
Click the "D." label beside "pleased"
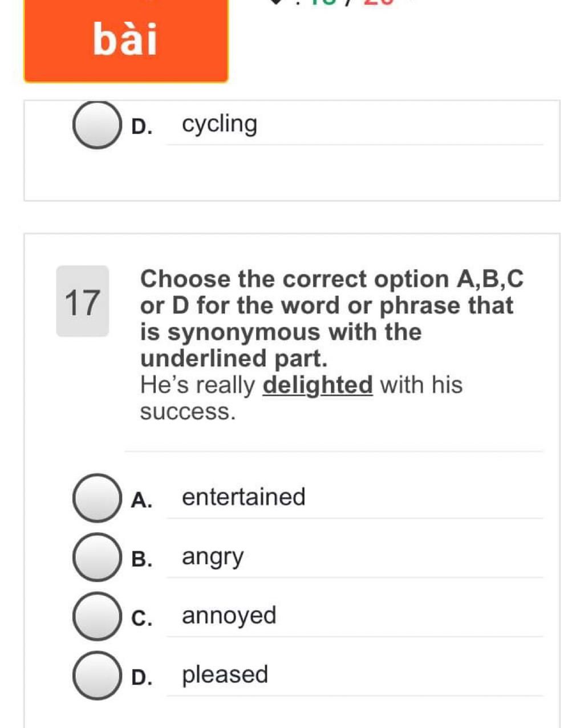(141, 677)
